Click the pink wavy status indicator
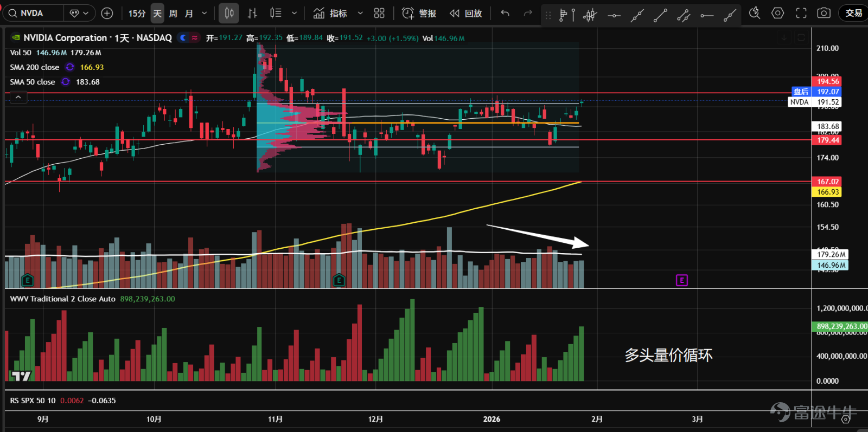This screenshot has width=868, height=432. click(195, 38)
